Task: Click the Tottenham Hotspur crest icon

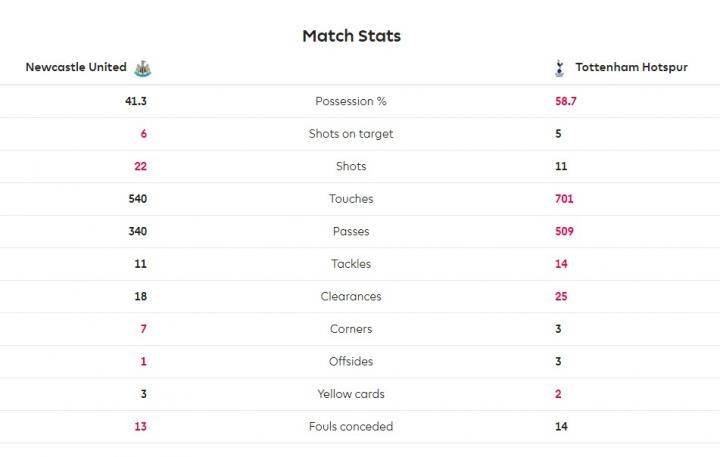Action: (559, 68)
